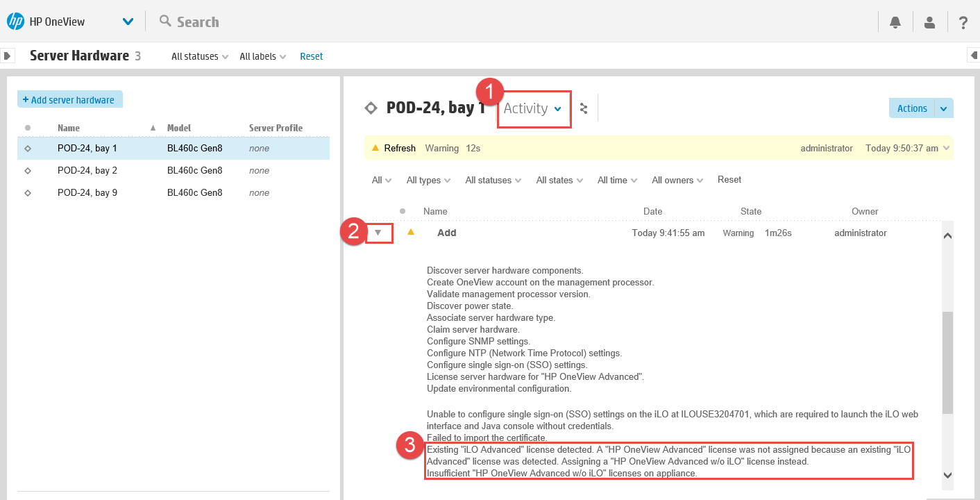Sort the list by Model column

(x=178, y=128)
